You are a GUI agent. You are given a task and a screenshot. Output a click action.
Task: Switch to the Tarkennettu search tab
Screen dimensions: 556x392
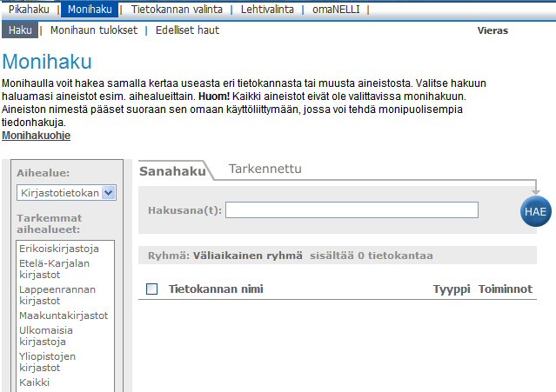point(265,169)
